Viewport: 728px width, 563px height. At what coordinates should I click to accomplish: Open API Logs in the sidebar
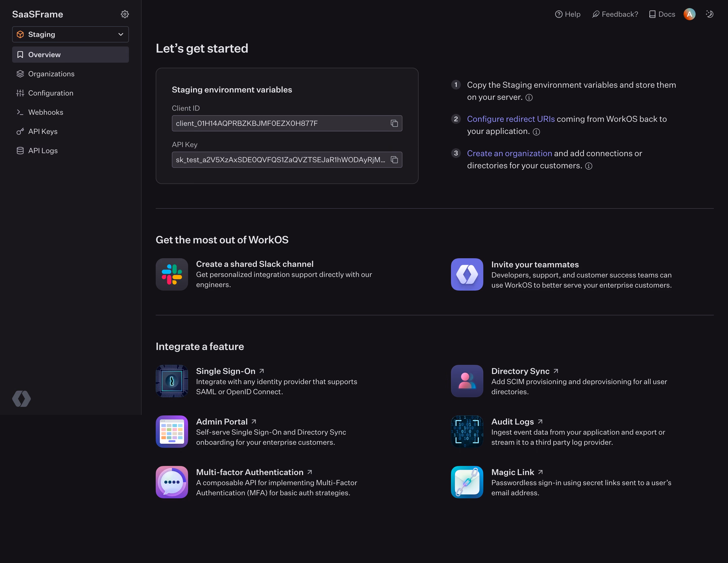70,151
